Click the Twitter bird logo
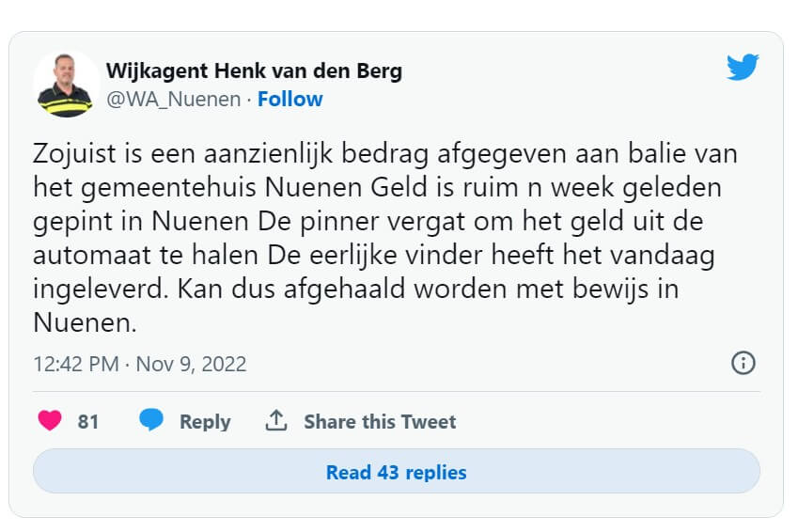This screenshot has height=532, width=798. (743, 68)
